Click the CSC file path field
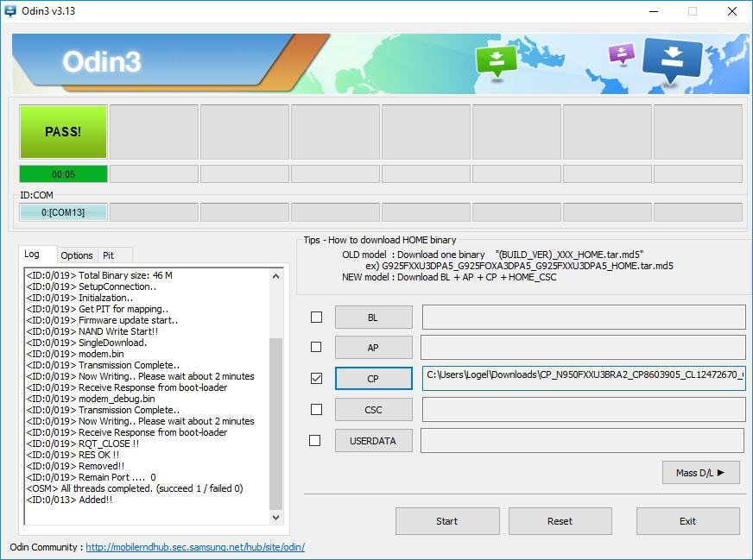753x560 pixels. pyautogui.click(x=584, y=410)
